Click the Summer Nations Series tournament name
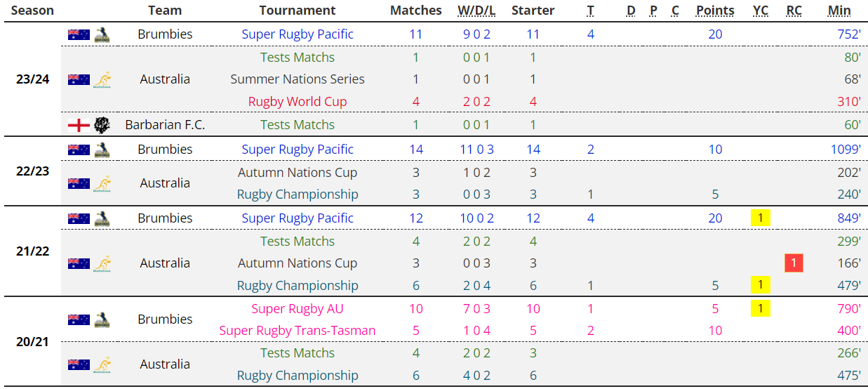The width and height of the screenshot is (868, 389). pyautogui.click(x=298, y=79)
